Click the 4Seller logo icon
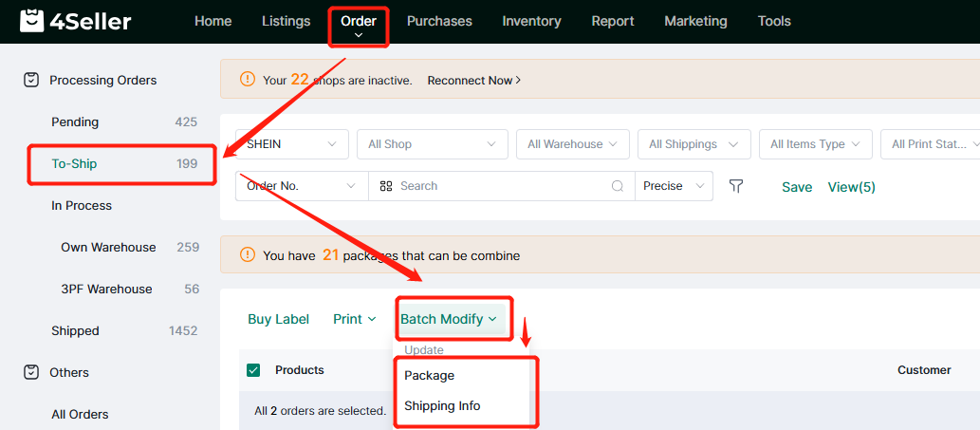Viewport: 980px width, 430px height. click(x=32, y=21)
